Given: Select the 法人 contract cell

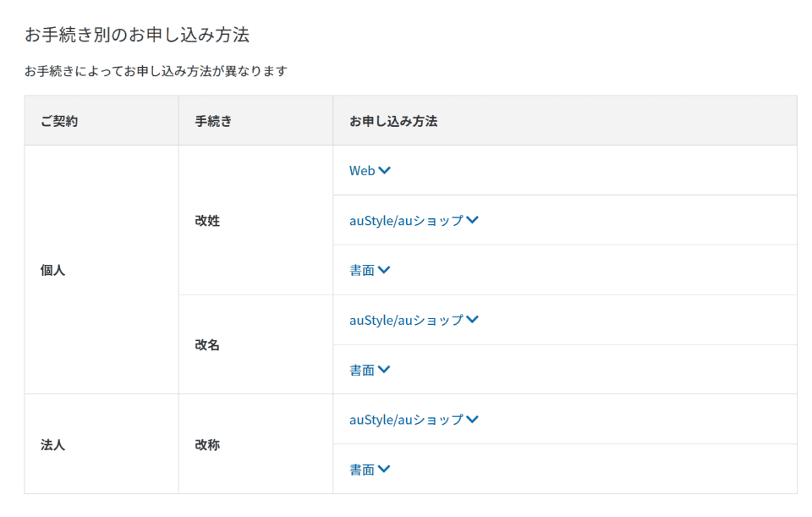Looking at the screenshot, I should click(x=101, y=444).
